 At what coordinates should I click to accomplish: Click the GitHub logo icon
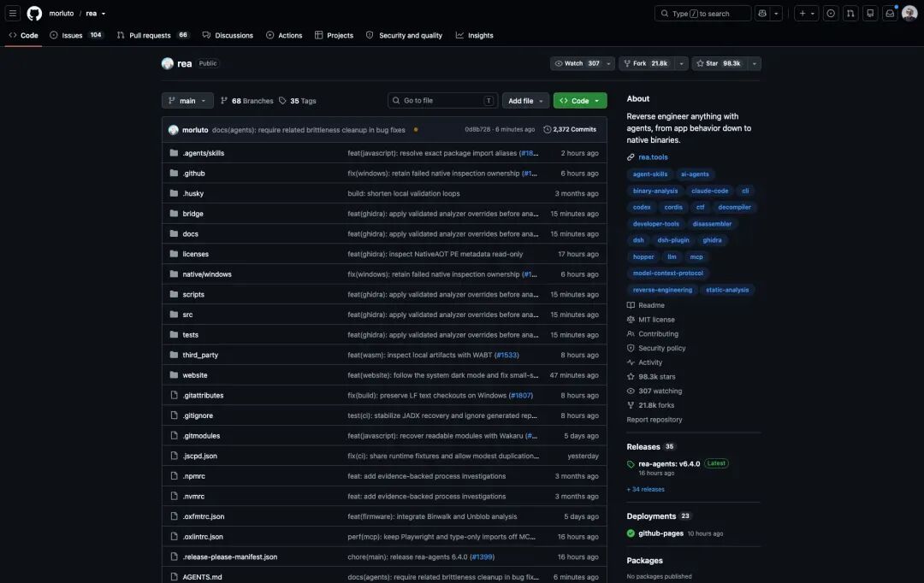tap(35, 13)
